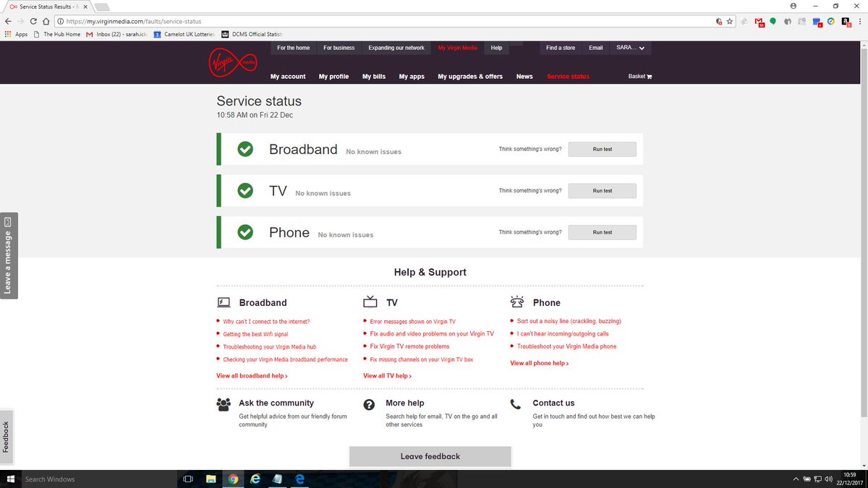This screenshot has height=488, width=868.
Task: Open The Hub Home bookmark
Action: pyautogui.click(x=56, y=34)
